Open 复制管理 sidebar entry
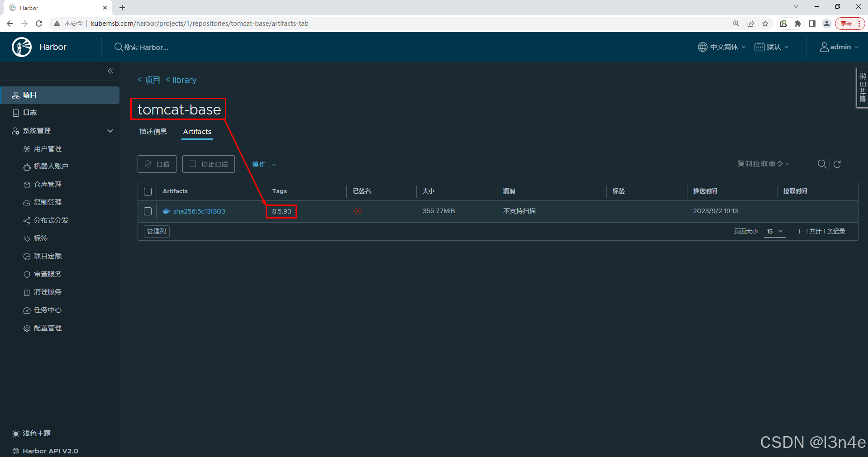This screenshot has width=868, height=457. [48, 202]
